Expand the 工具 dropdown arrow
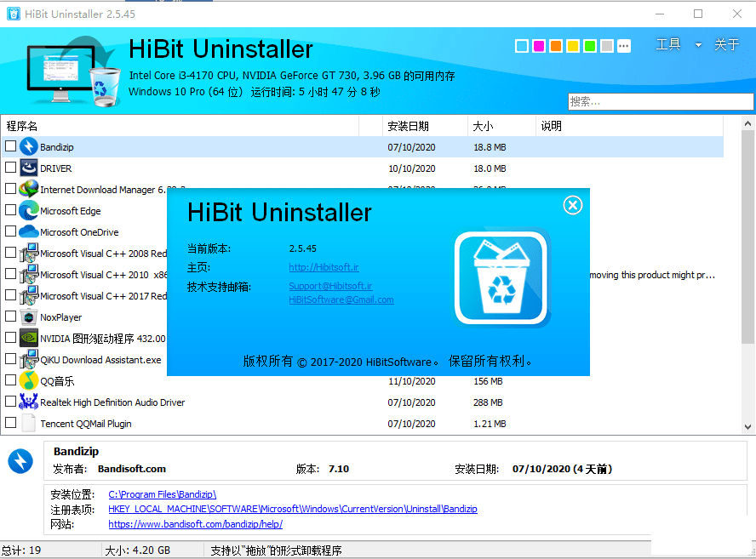 (698, 45)
